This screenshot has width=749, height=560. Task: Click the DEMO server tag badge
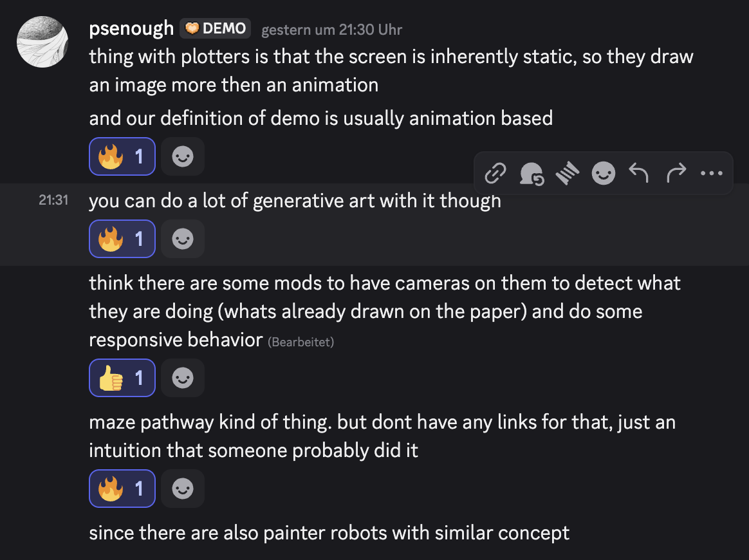(x=216, y=28)
